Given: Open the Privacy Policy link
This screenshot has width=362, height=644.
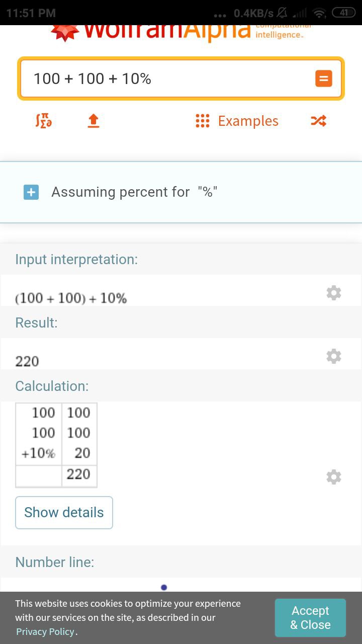Looking at the screenshot, I should (x=45, y=632).
